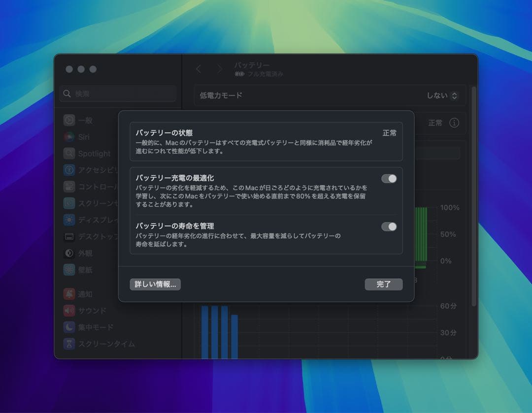This screenshot has height=413, width=532.
Task: Click the back navigation chevron
Action: click(199, 69)
